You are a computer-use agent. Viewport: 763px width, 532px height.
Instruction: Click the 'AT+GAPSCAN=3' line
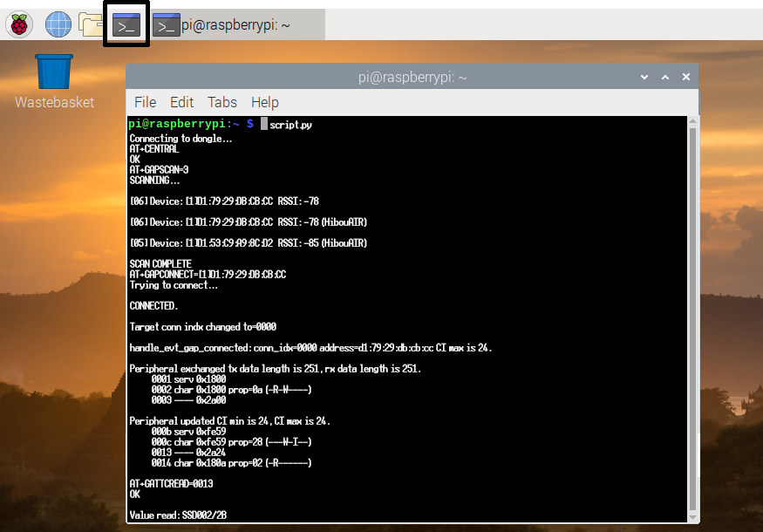(x=159, y=170)
